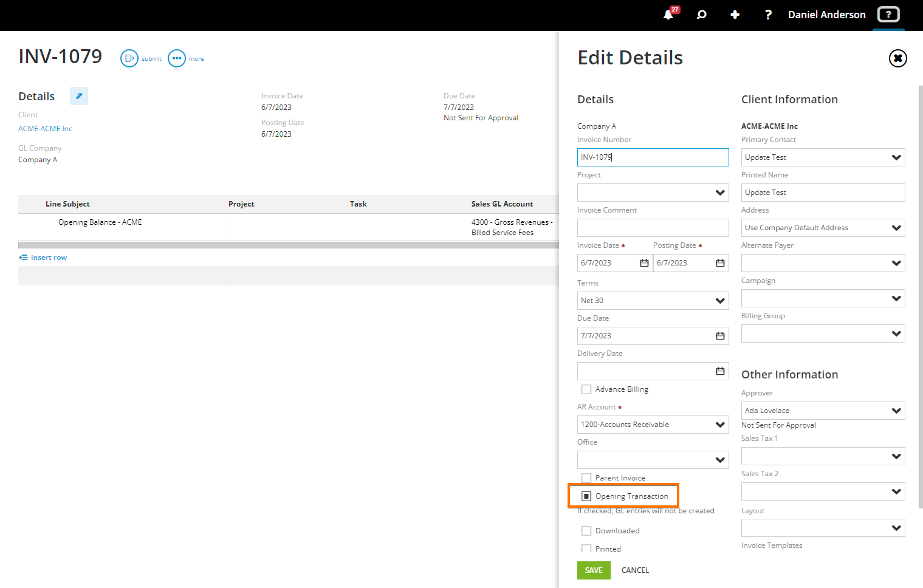Open Due Date calendar picker
The height and width of the screenshot is (588, 923).
pos(720,336)
